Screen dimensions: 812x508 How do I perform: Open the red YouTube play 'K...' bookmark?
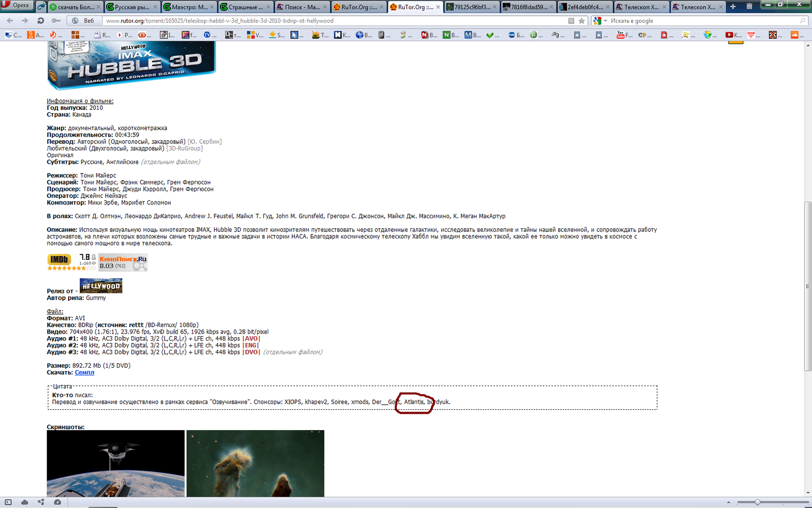(x=733, y=35)
